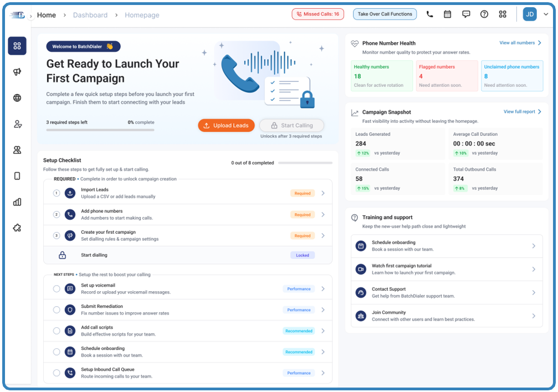Open the user account dropdown arrow
The height and width of the screenshot is (392, 558).
tap(546, 14)
